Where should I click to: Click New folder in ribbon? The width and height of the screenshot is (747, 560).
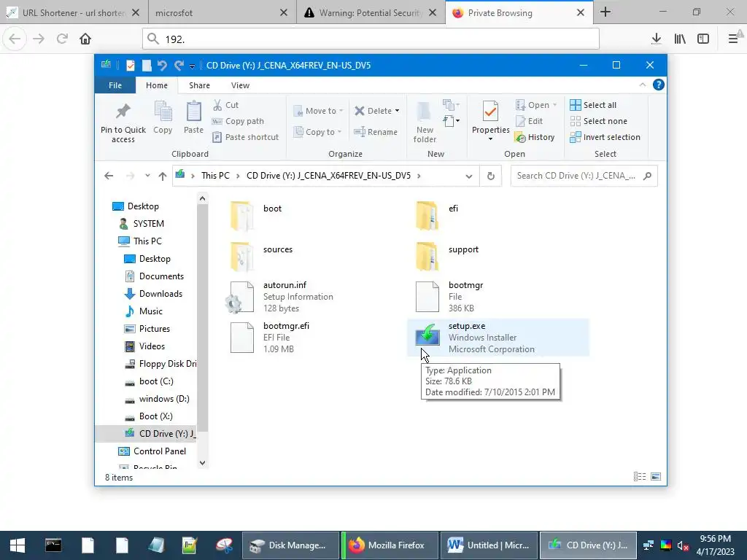[425, 122]
